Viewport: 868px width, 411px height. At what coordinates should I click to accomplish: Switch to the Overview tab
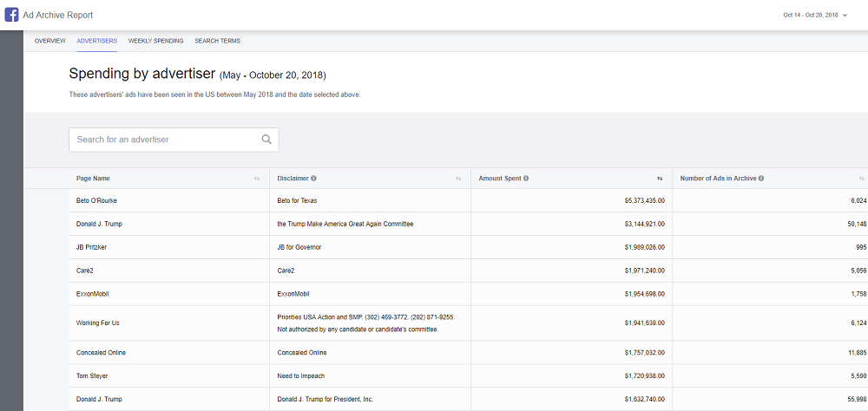[49, 41]
